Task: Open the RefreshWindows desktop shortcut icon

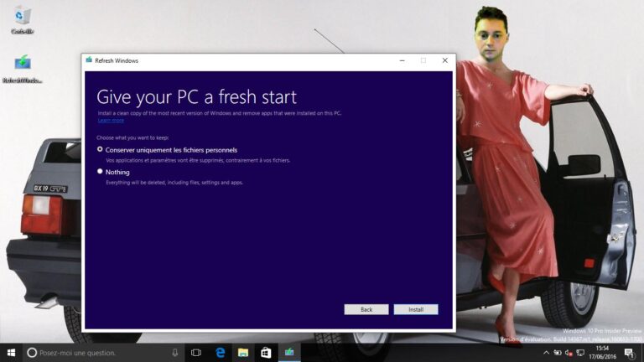Action: pos(22,69)
